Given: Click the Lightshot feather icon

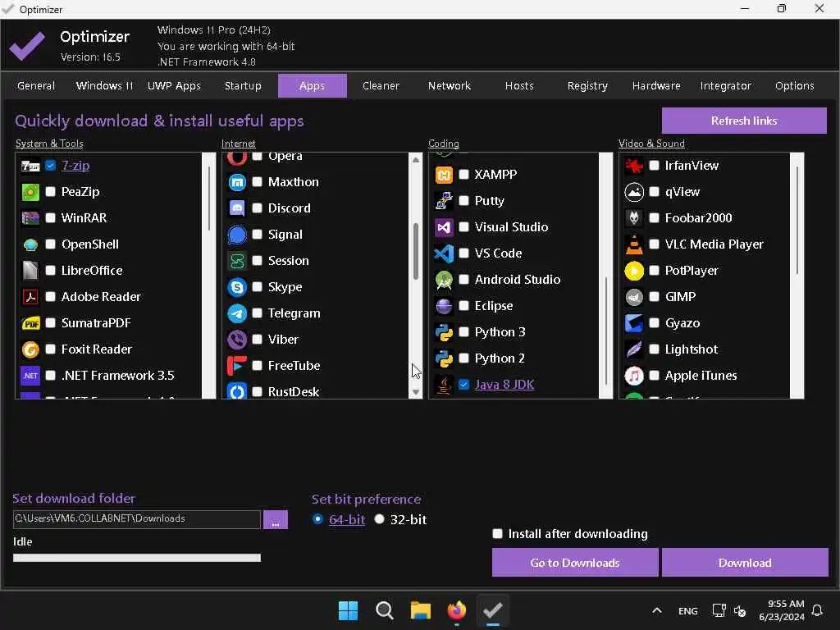Looking at the screenshot, I should coord(634,349).
